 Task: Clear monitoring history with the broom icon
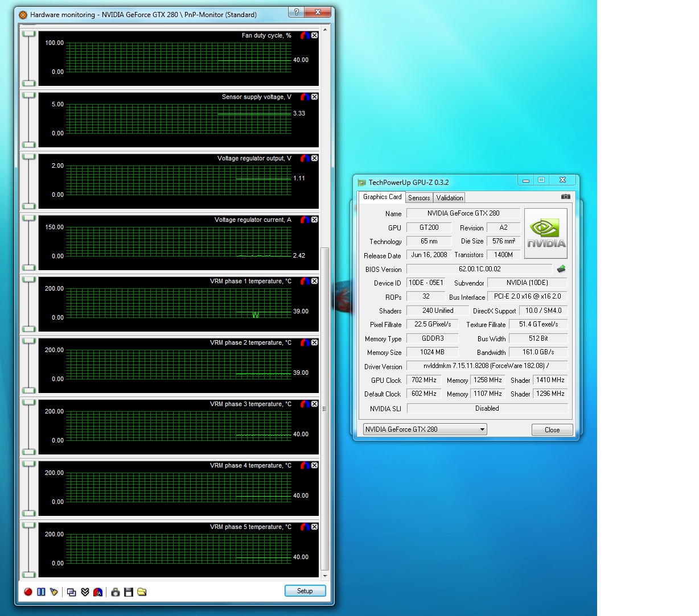tap(54, 592)
